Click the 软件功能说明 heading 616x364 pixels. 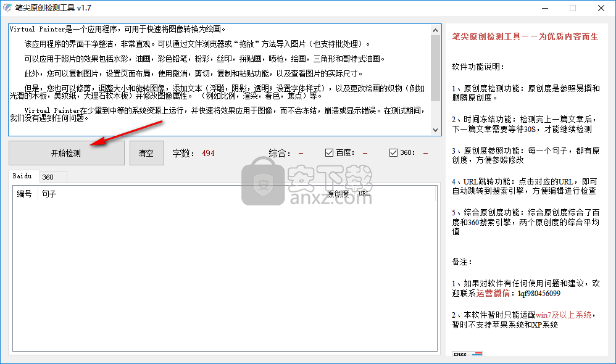click(x=478, y=67)
